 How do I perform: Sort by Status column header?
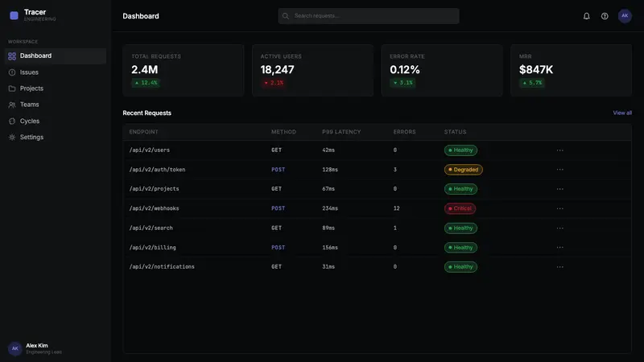click(455, 132)
